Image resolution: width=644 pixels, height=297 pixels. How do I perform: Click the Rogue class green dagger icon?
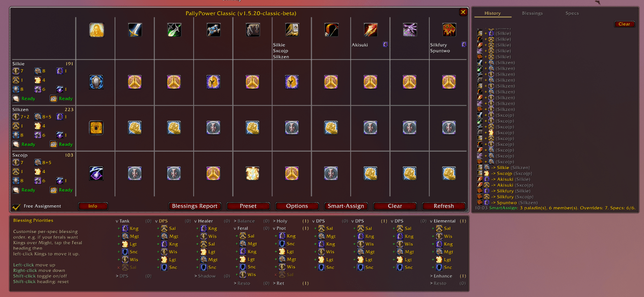(174, 30)
